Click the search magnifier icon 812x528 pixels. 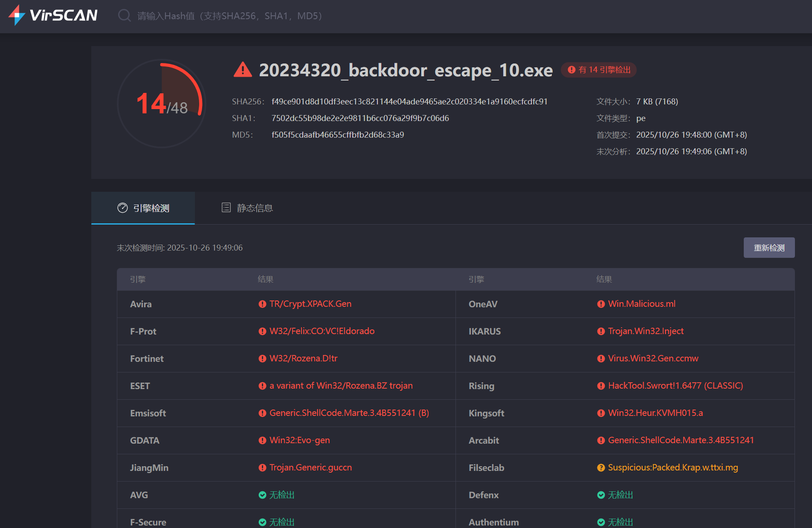124,16
